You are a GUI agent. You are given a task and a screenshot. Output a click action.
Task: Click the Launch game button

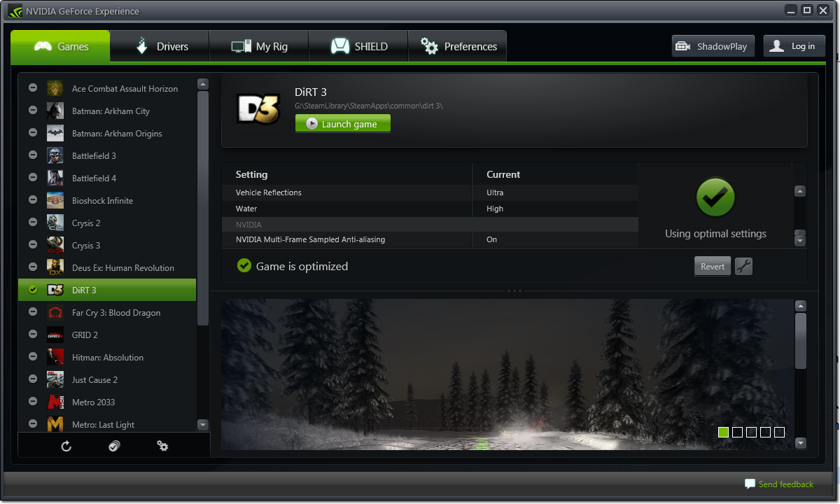(x=343, y=124)
